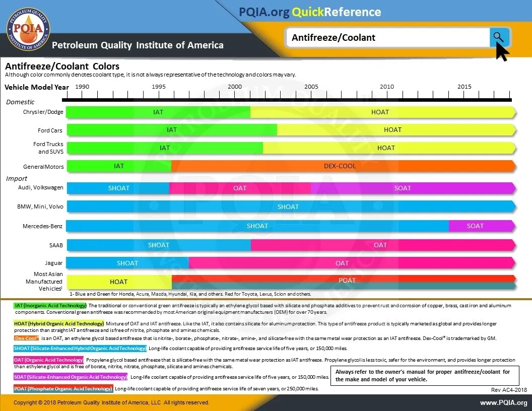Open the www.PQIA.org footer link
The height and width of the screenshot is (411, 532).
coord(503,403)
